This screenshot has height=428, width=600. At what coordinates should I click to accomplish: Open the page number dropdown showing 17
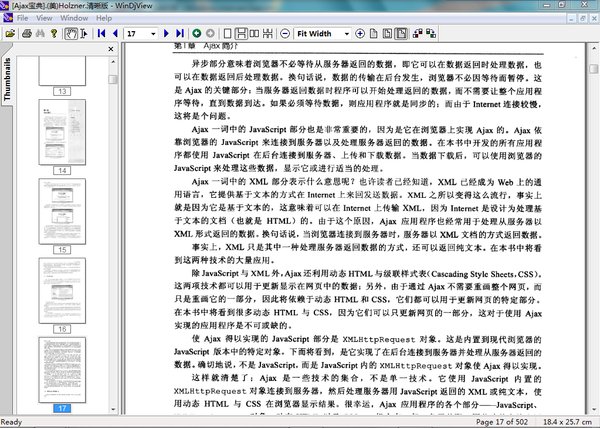point(153,34)
